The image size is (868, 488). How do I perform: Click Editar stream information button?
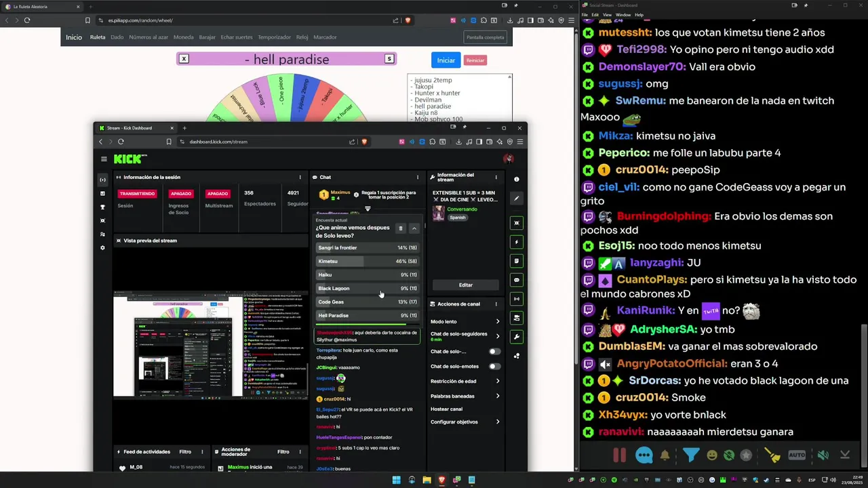(x=465, y=285)
